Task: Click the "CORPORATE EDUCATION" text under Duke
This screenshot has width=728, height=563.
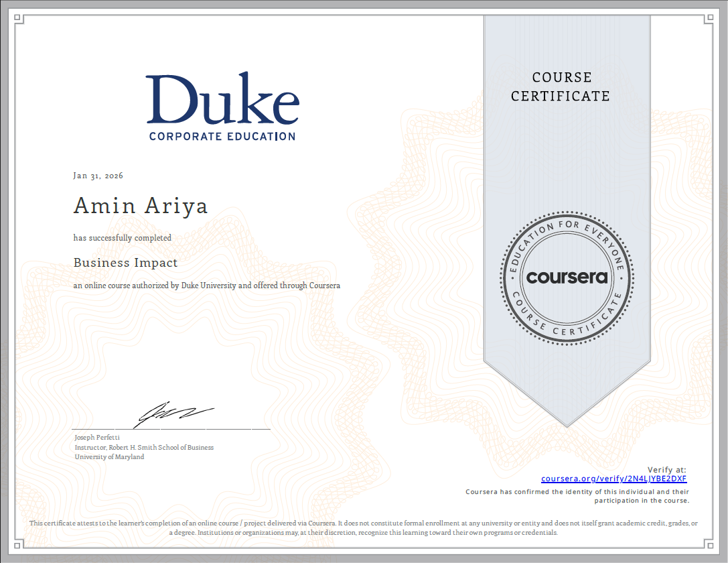Action: pyautogui.click(x=222, y=136)
